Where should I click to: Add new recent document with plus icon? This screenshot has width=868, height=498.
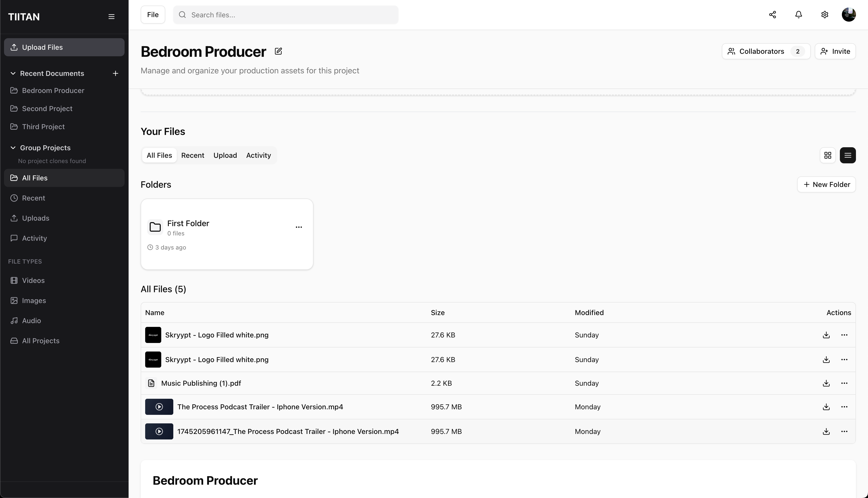[x=115, y=73]
